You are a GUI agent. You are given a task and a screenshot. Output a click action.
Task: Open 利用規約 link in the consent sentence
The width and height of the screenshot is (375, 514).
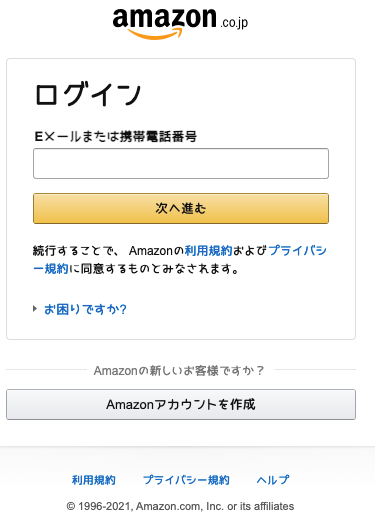(208, 251)
